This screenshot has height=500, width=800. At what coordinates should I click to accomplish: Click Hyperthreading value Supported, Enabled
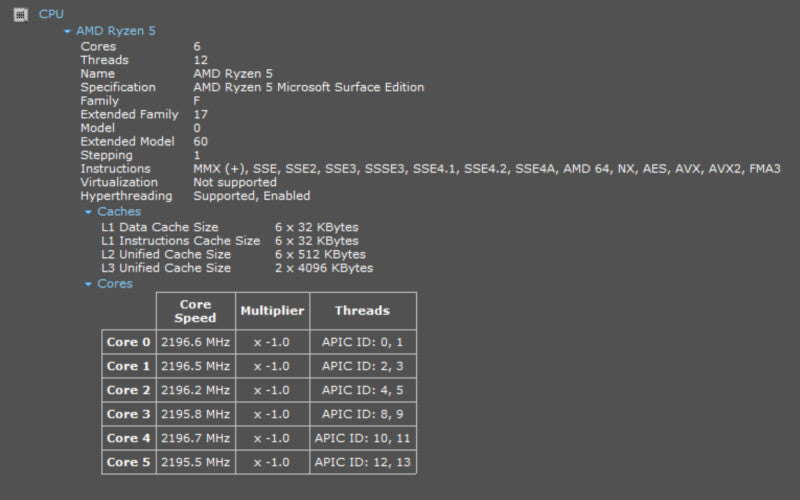tap(252, 196)
